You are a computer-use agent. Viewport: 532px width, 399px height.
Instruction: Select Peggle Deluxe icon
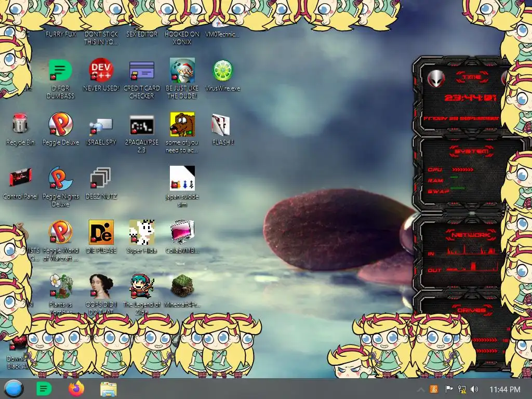pyautogui.click(x=60, y=125)
